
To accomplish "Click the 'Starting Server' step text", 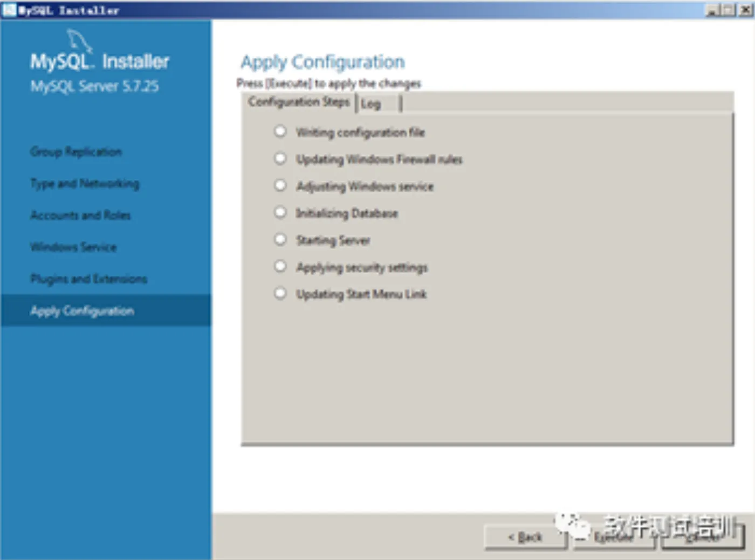I will pyautogui.click(x=333, y=240).
